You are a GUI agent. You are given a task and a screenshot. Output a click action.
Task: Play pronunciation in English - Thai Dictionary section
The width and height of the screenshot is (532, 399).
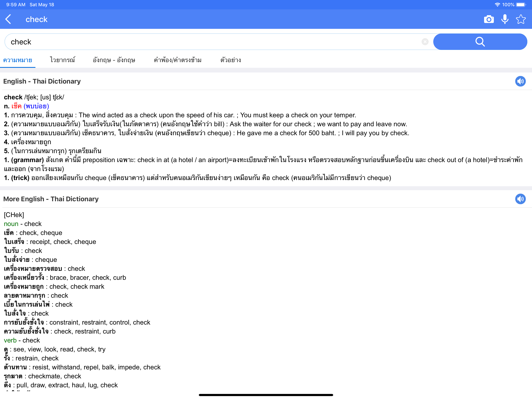pyautogui.click(x=521, y=81)
